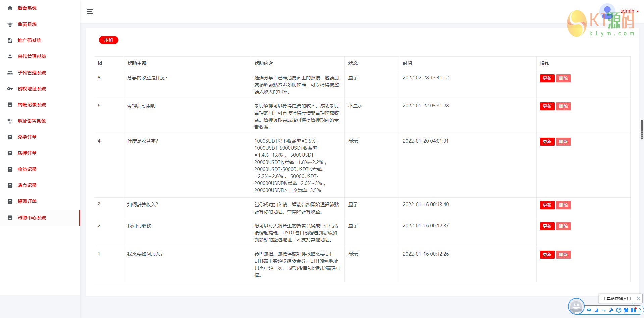The height and width of the screenshot is (318, 644).
Task: Expand the admin user dropdown
Action: 629,11
